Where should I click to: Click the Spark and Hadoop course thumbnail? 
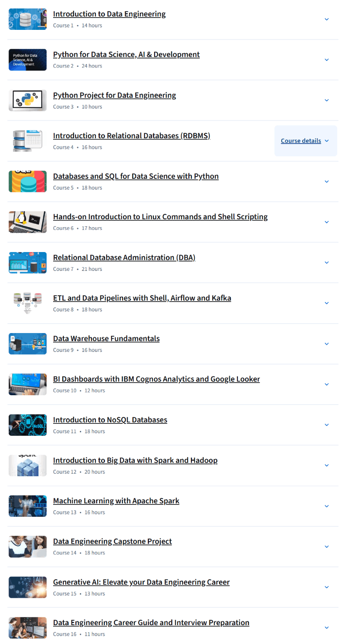pyautogui.click(x=27, y=466)
